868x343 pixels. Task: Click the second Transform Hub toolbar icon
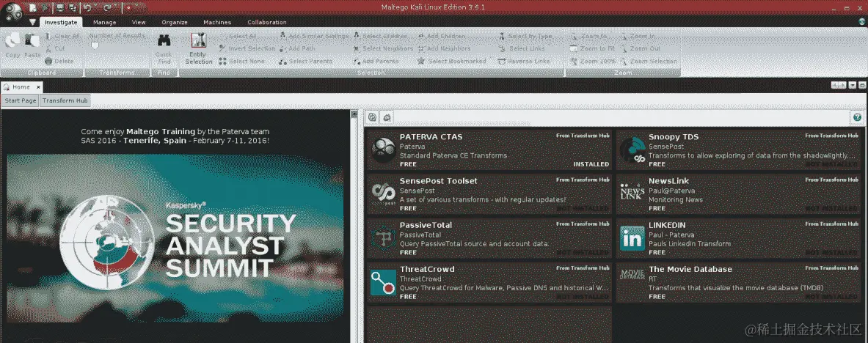point(387,117)
